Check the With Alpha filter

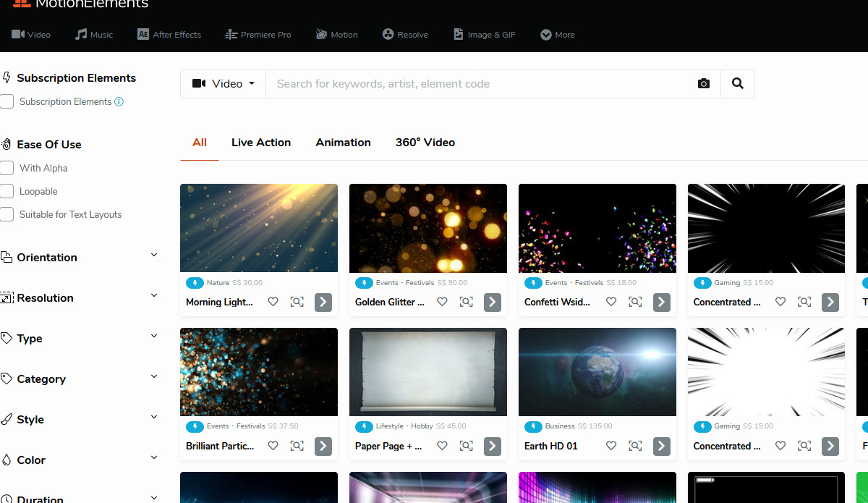(x=7, y=168)
